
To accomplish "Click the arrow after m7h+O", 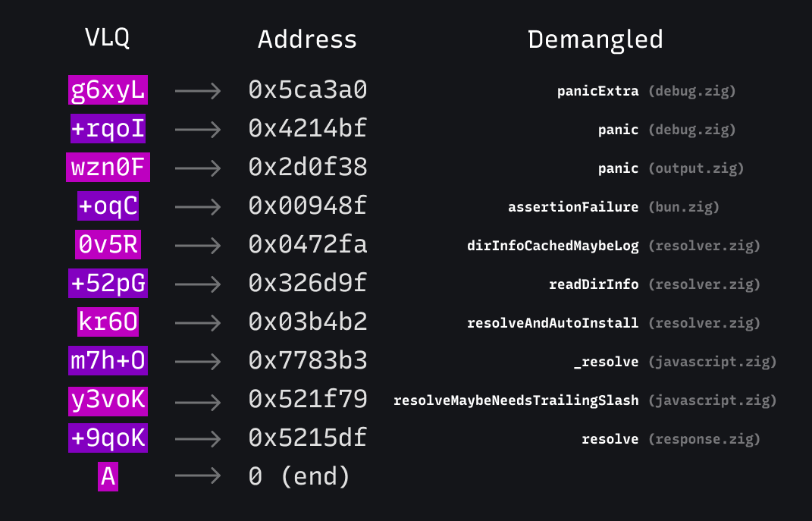I will coord(198,362).
